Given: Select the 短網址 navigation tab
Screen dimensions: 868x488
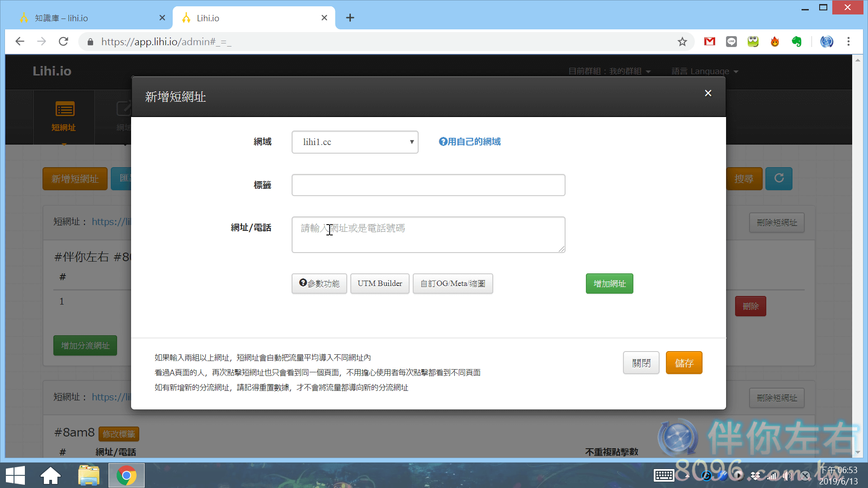Looking at the screenshot, I should pyautogui.click(x=64, y=117).
